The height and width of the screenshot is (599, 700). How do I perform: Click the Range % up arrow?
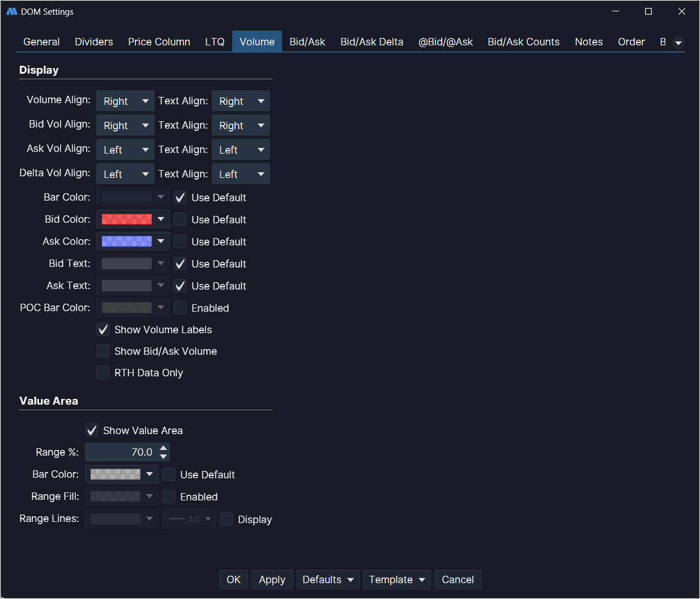pos(164,448)
